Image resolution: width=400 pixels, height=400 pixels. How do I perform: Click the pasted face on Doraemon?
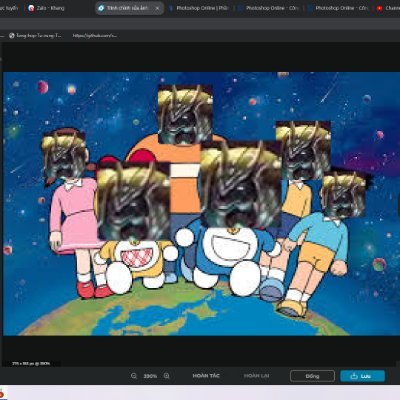point(241,184)
